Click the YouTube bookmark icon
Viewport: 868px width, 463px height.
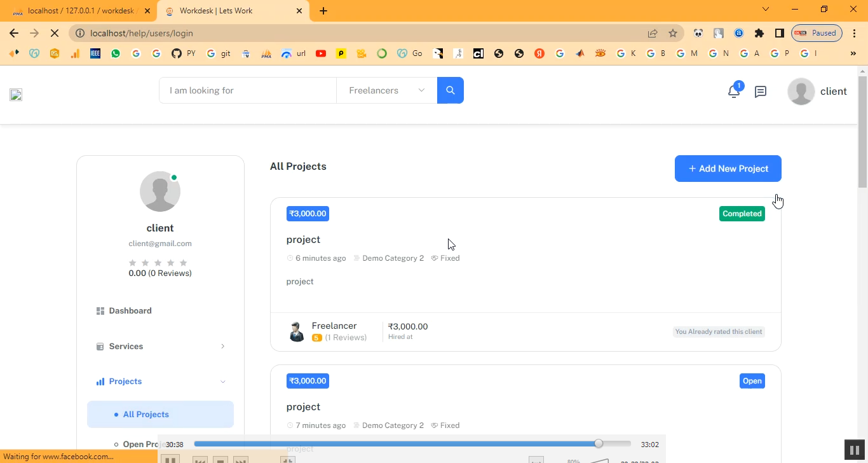[321, 53]
